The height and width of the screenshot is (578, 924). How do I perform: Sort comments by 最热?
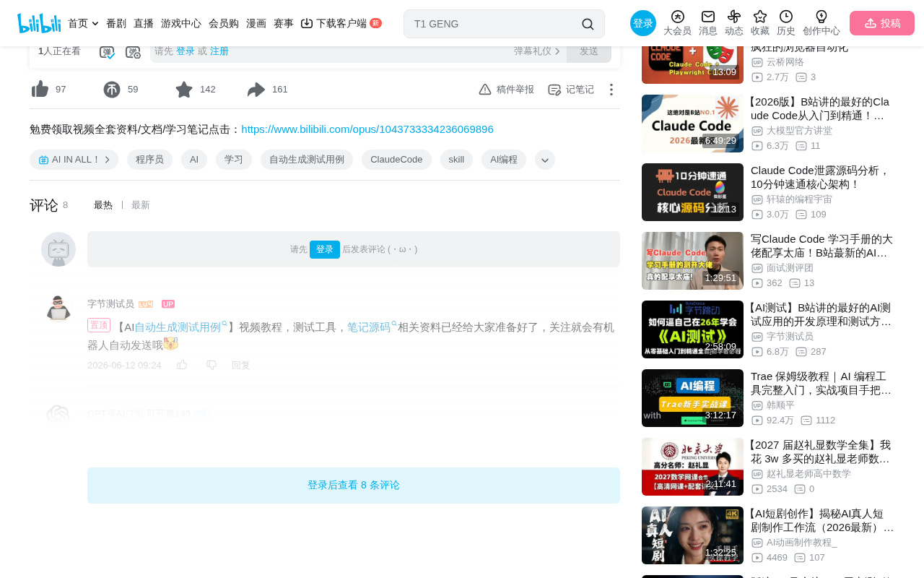103,205
